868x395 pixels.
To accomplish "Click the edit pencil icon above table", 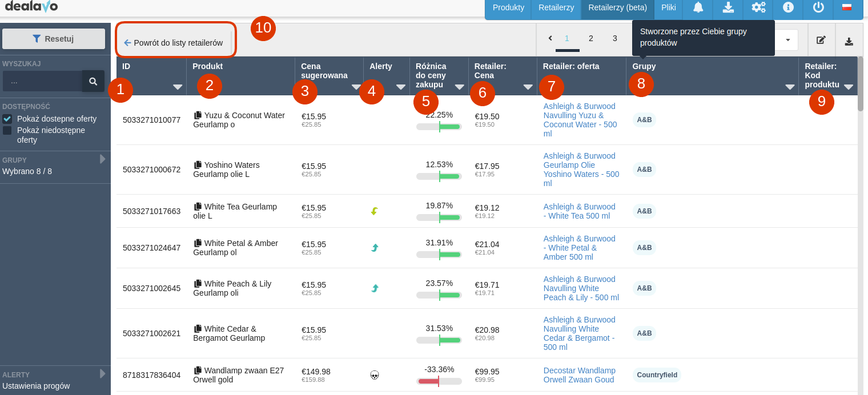I will click(821, 41).
